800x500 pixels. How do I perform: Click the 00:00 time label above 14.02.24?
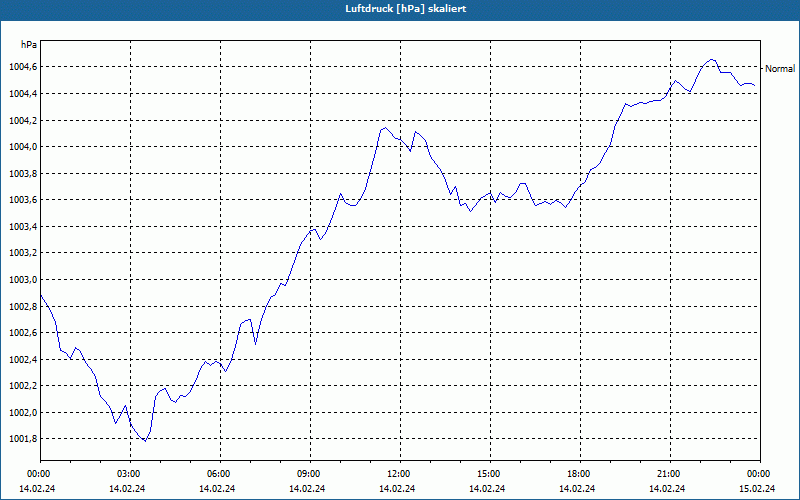click(37, 474)
